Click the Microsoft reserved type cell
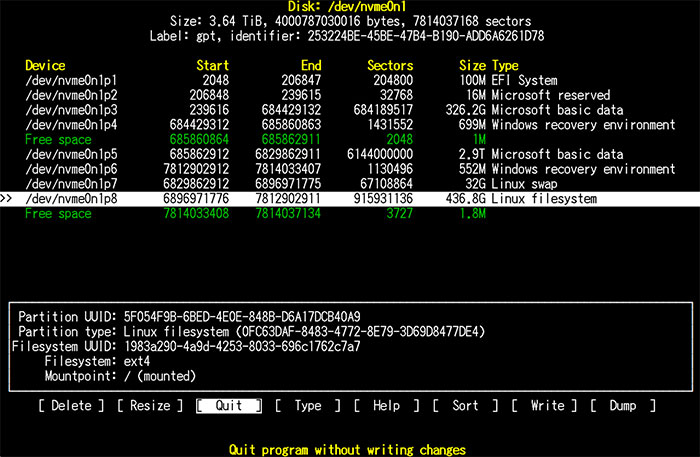Image resolution: width=700 pixels, height=457 pixels. (x=551, y=95)
